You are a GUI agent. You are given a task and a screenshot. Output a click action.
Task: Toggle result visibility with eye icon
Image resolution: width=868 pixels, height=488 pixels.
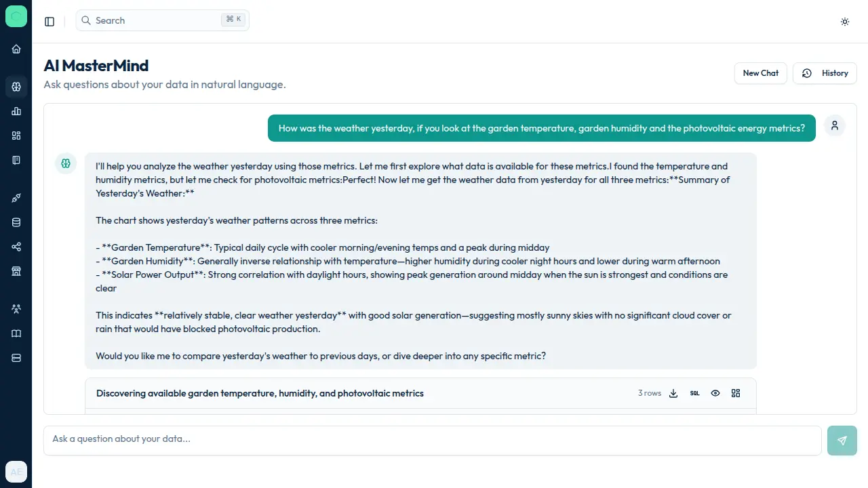point(715,393)
